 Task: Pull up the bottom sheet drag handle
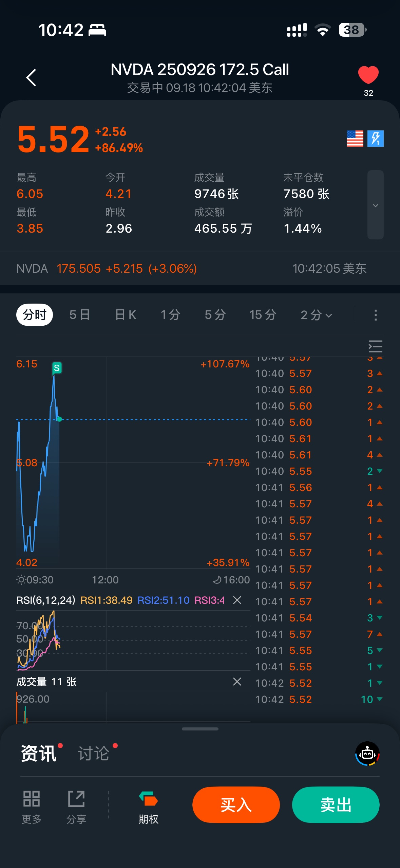(200, 729)
